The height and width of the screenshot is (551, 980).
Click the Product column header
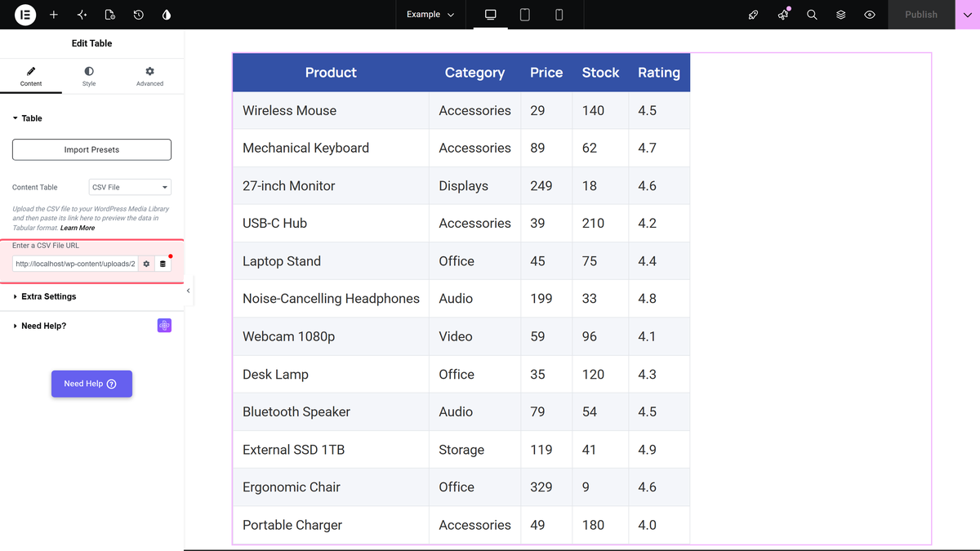(x=331, y=73)
